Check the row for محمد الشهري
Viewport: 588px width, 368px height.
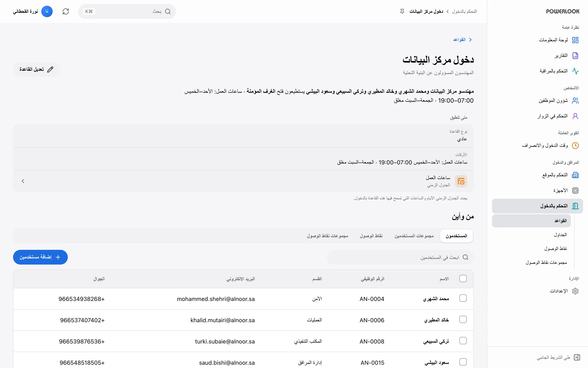[x=463, y=298]
